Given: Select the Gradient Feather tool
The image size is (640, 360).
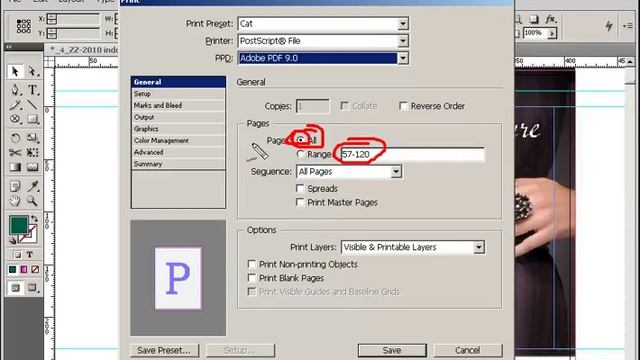Looking at the screenshot, I should [32, 167].
